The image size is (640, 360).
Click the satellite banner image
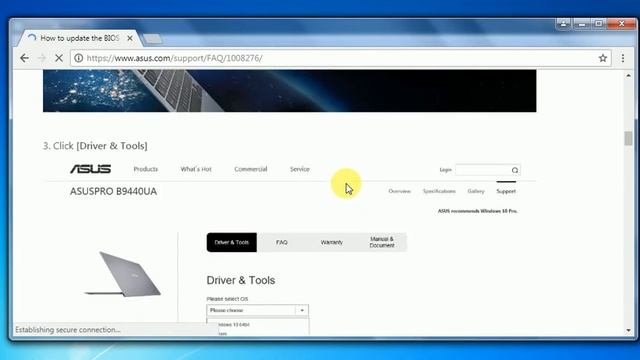289,91
